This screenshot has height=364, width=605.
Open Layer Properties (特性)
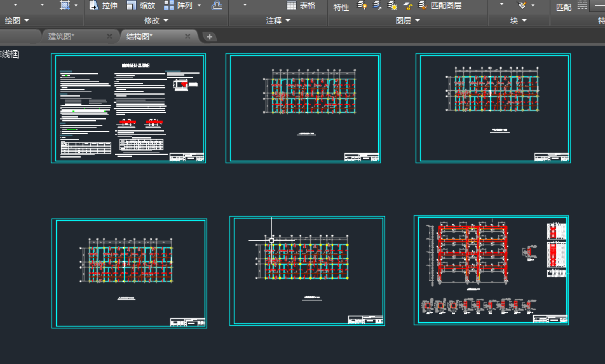point(341,7)
